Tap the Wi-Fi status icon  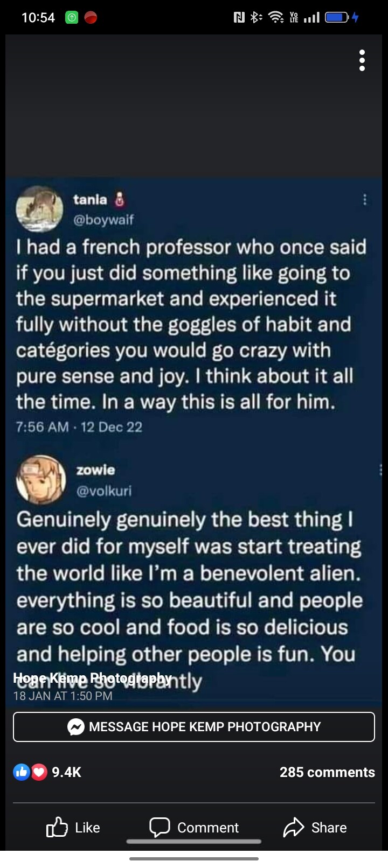276,18
